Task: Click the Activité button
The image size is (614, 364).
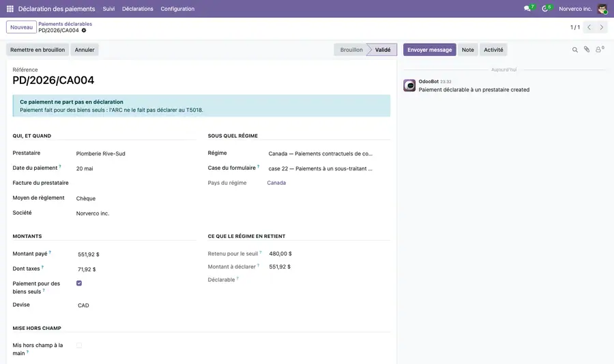Action: 493,50
